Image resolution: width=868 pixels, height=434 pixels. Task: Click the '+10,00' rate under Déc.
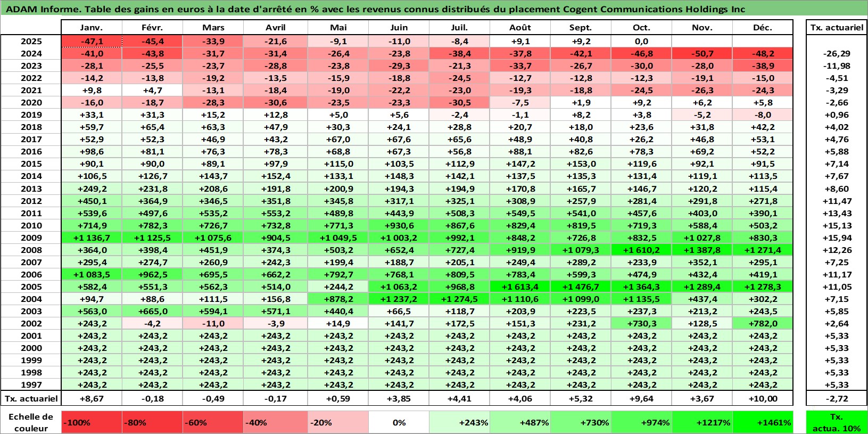point(763,398)
